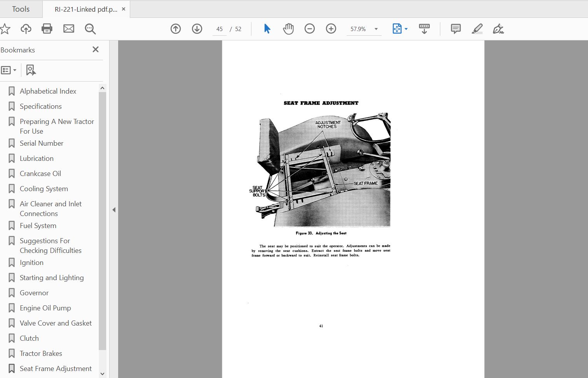Switch to the Tools tab
The height and width of the screenshot is (378, 588).
coord(21,9)
